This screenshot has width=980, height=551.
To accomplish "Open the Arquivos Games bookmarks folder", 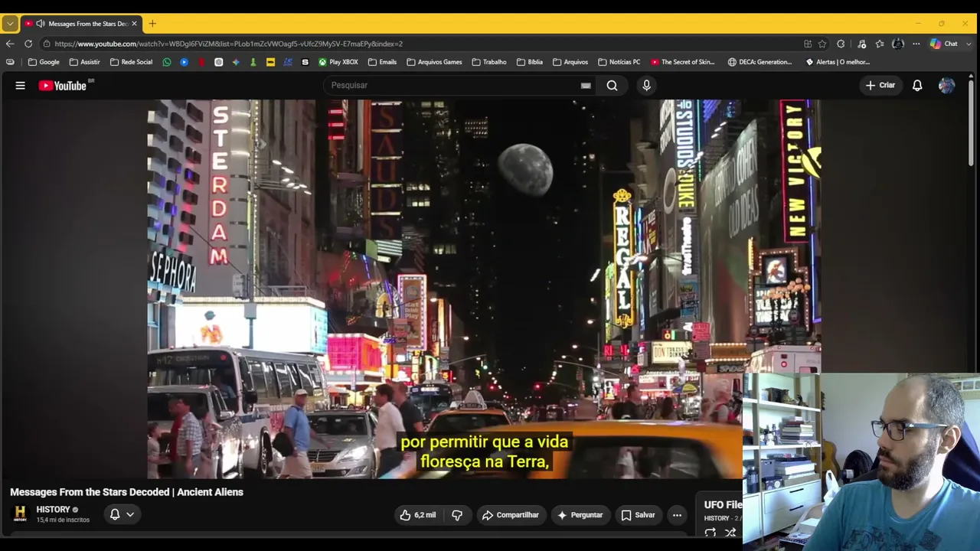I will pos(434,62).
